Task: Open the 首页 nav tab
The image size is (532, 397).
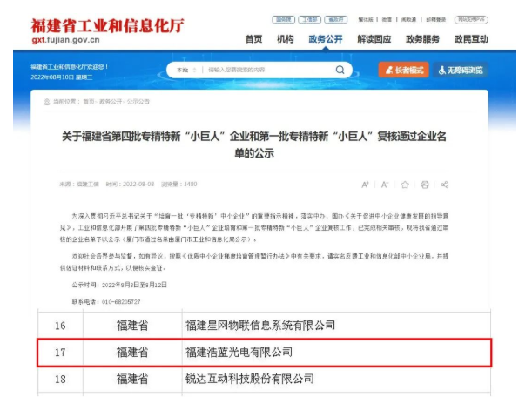Action: [253, 39]
